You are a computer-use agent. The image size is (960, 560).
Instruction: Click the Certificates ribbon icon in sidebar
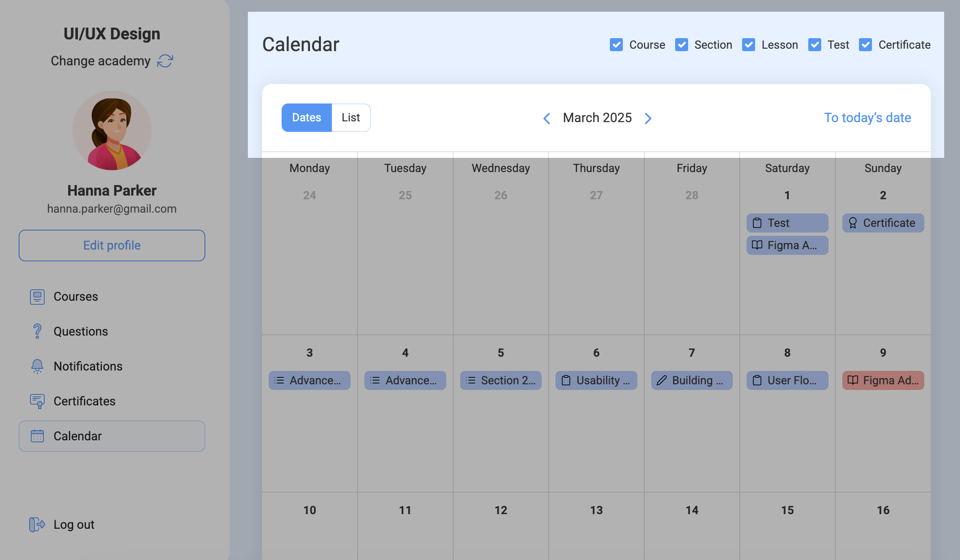(x=37, y=401)
